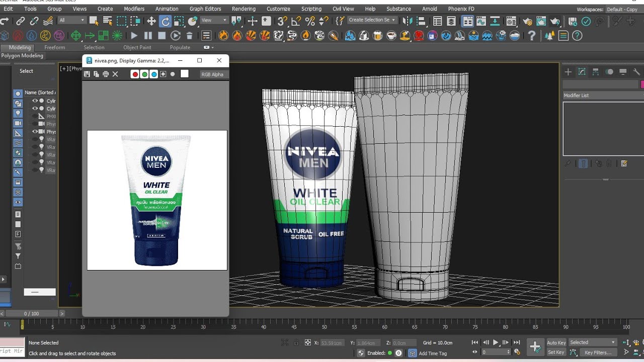Open the All selection filter dropdown
Screen dimensions: 644x362
coord(72,20)
